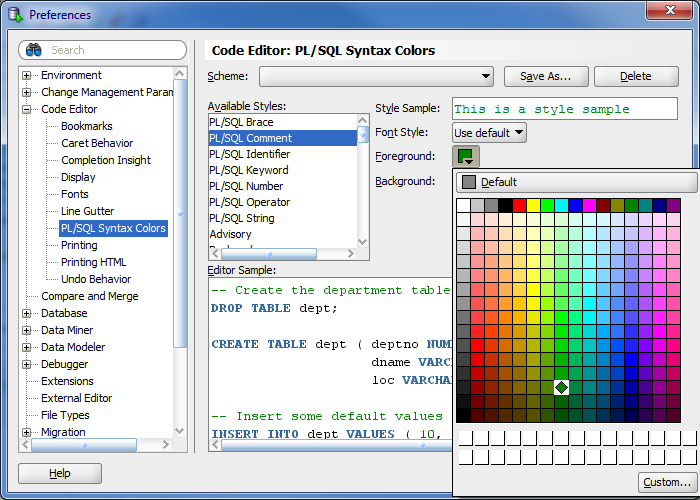Screen dimensions: 700x500
Task: Select Bookmarks in the tree
Action: [87, 126]
